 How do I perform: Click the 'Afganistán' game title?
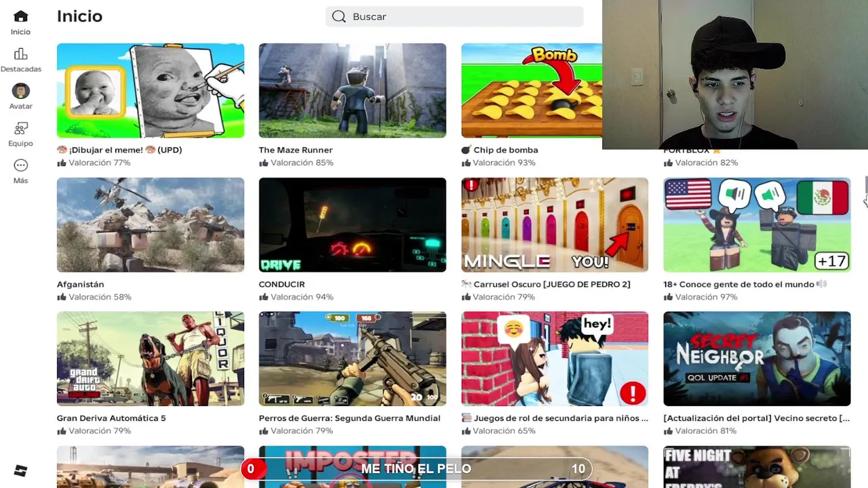(81, 284)
